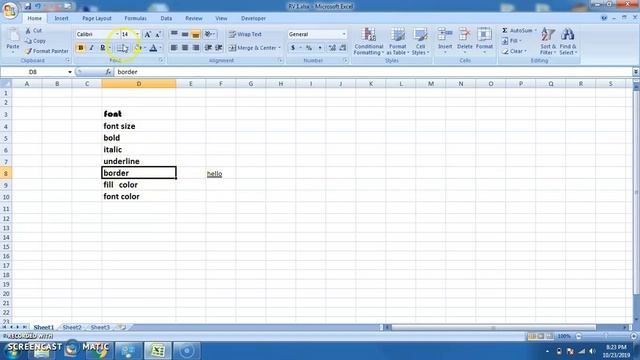Apply Comma Style number format
The height and width of the screenshot is (360, 640).
[320, 48]
